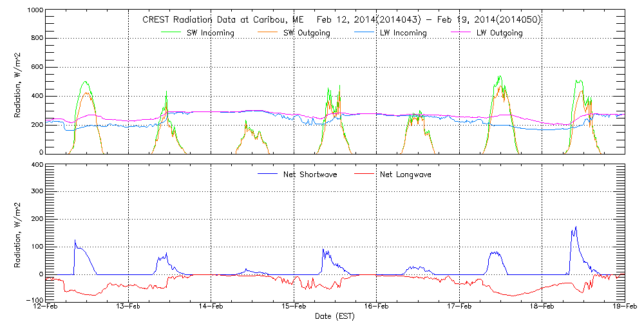Viewport: 644px width, 322px height.
Task: Click the 1000 tick label on upper y-axis
Action: 35,12
